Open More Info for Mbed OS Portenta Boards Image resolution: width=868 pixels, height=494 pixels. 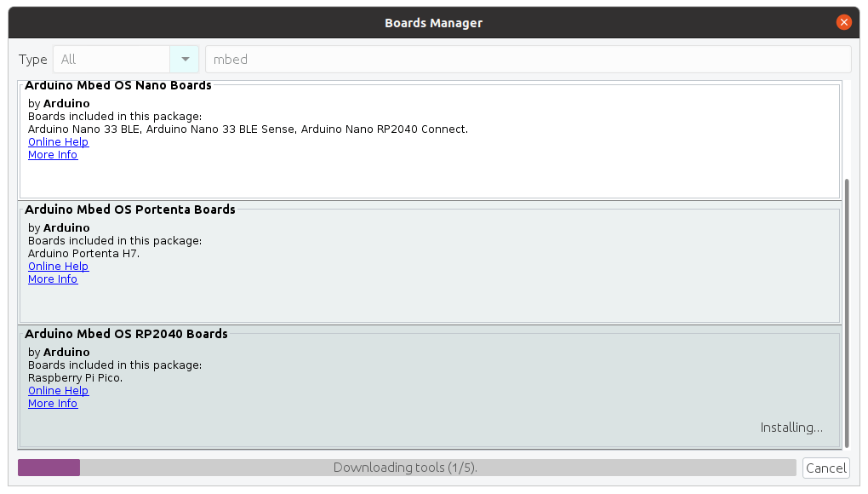click(53, 279)
